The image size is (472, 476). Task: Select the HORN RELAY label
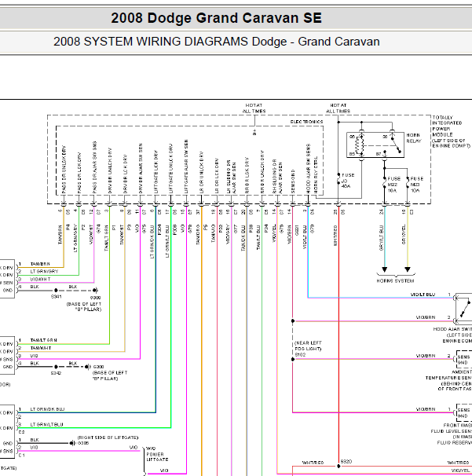[414, 138]
